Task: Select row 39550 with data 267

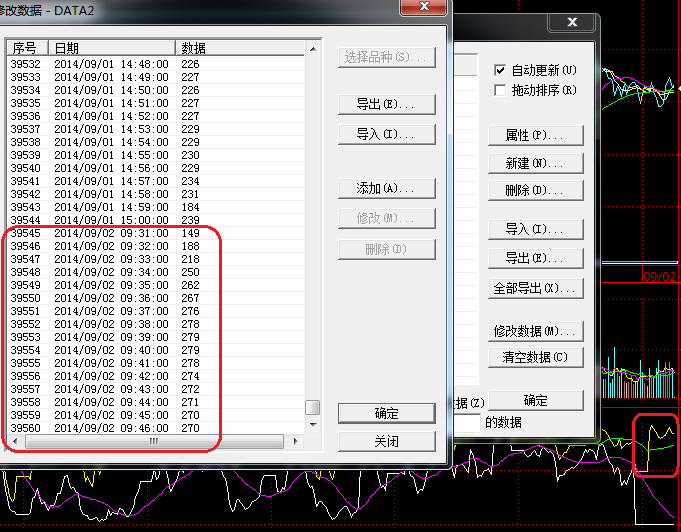Action: (x=155, y=298)
